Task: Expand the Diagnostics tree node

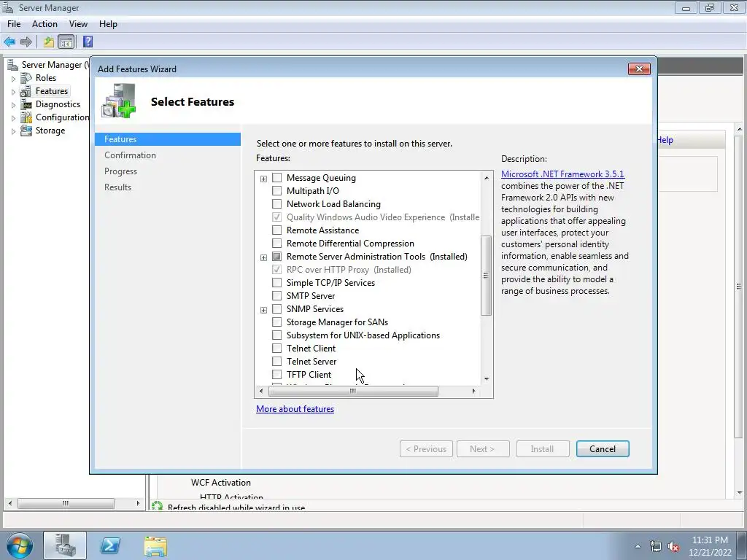Action: coord(13,105)
